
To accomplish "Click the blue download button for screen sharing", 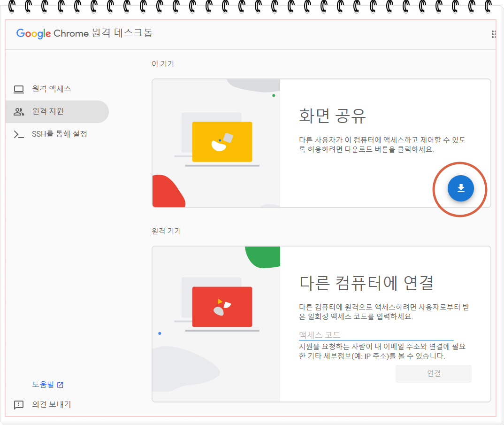I will pyautogui.click(x=461, y=188).
